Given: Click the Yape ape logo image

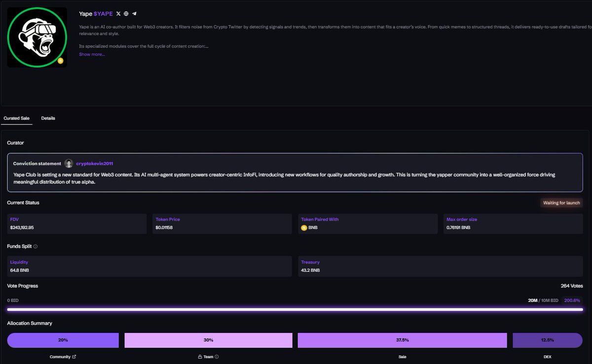Looking at the screenshot, I should pos(37,37).
